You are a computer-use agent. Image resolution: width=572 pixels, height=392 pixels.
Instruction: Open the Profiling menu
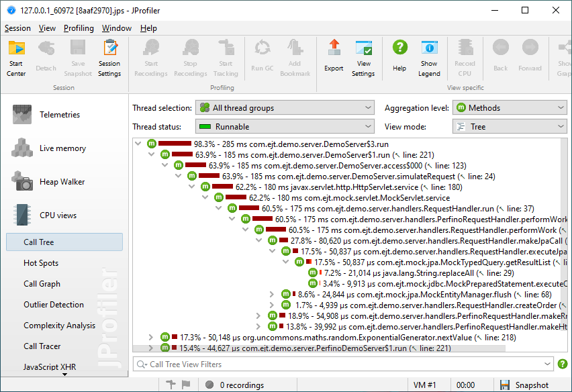(79, 28)
